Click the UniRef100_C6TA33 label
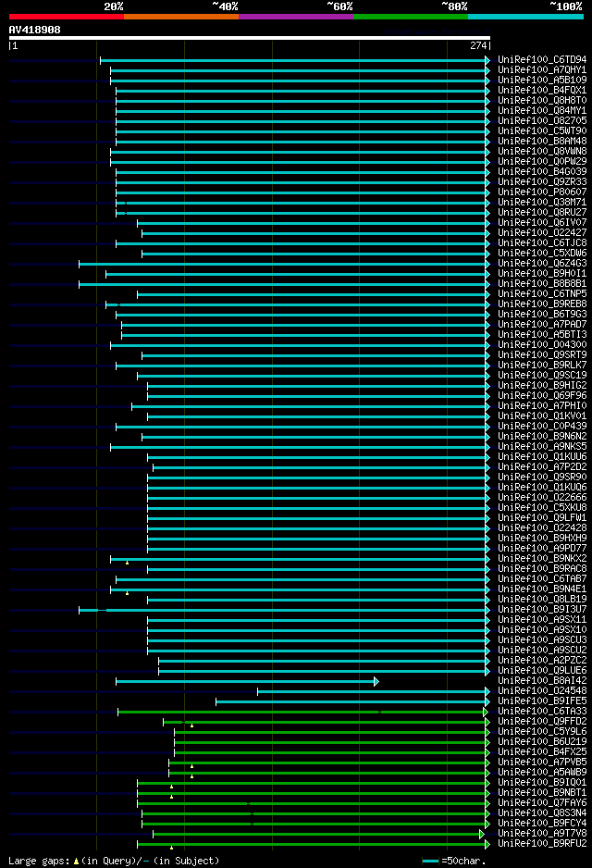Screen dimensions: 592x868 pos(542,712)
